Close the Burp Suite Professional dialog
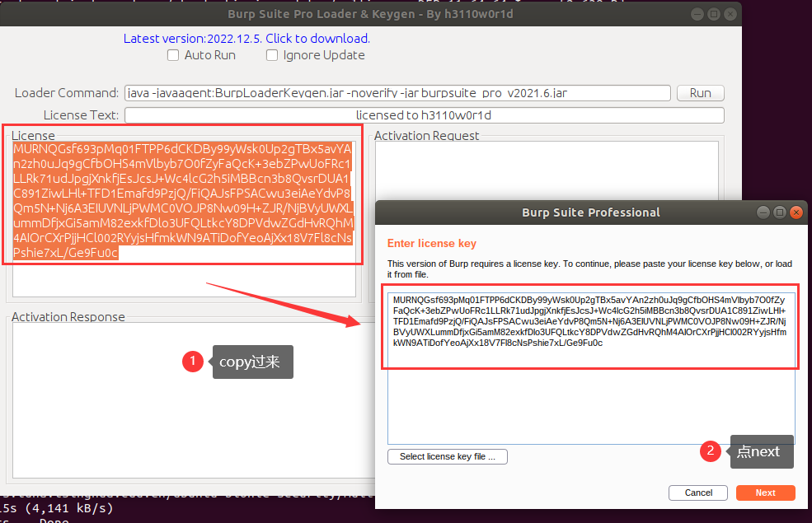This screenshot has width=812, height=523. [796, 212]
